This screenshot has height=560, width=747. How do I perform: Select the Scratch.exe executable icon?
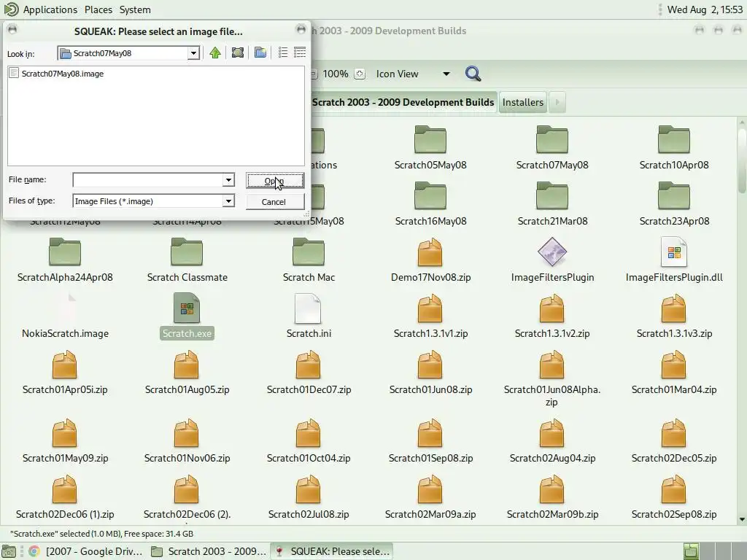[187, 316]
